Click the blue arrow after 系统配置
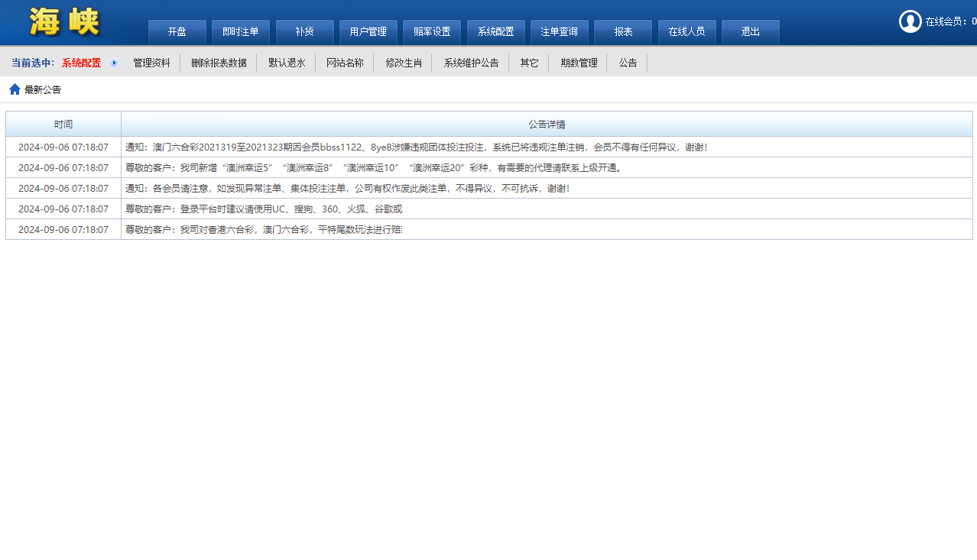 114,63
